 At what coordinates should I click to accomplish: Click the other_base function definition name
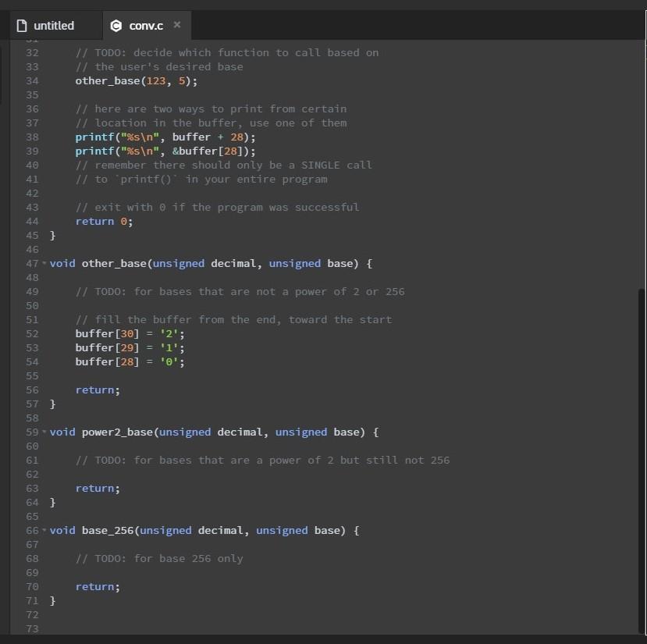tap(114, 263)
